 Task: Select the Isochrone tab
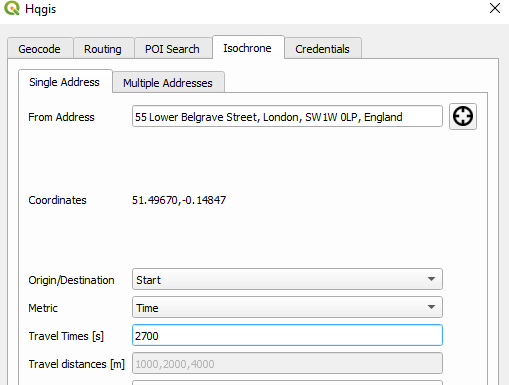pyautogui.click(x=248, y=48)
